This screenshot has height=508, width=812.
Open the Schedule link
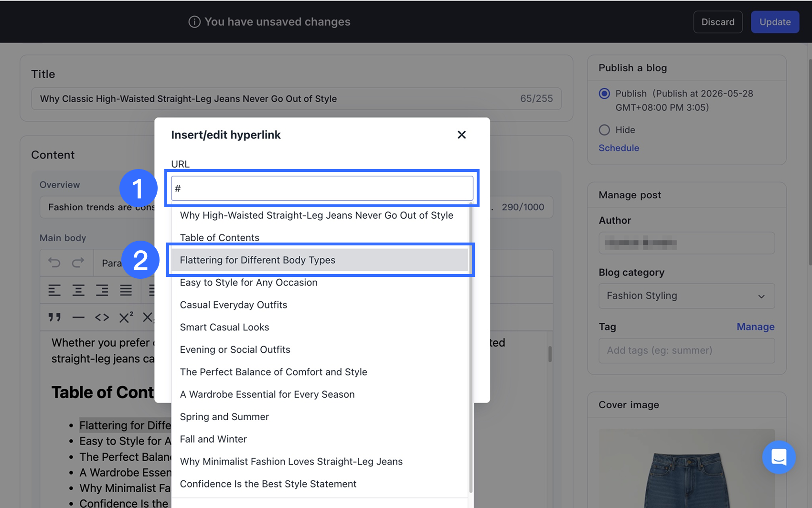[619, 148]
